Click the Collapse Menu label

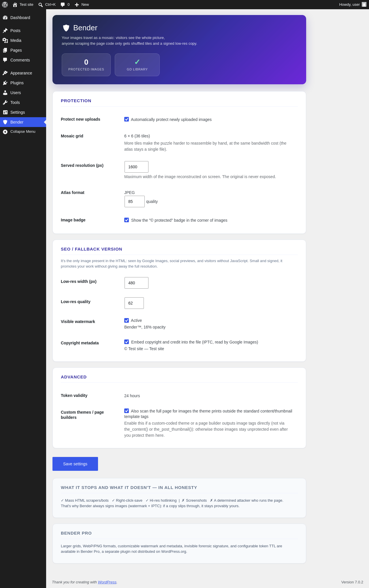(23, 132)
